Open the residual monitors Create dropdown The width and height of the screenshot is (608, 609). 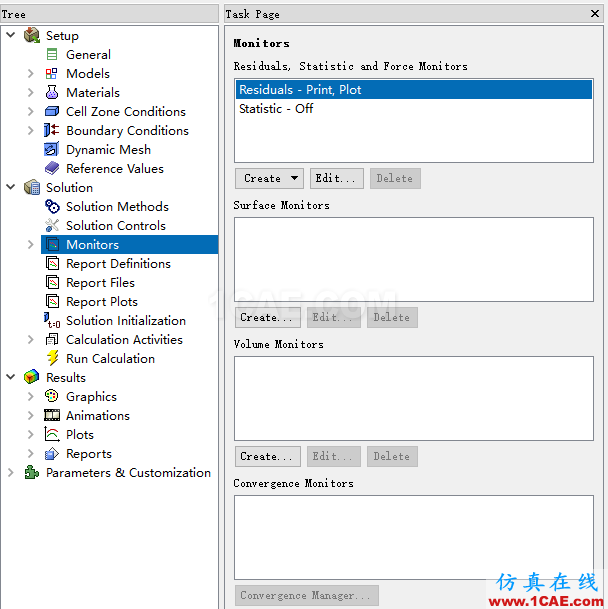coord(269,178)
